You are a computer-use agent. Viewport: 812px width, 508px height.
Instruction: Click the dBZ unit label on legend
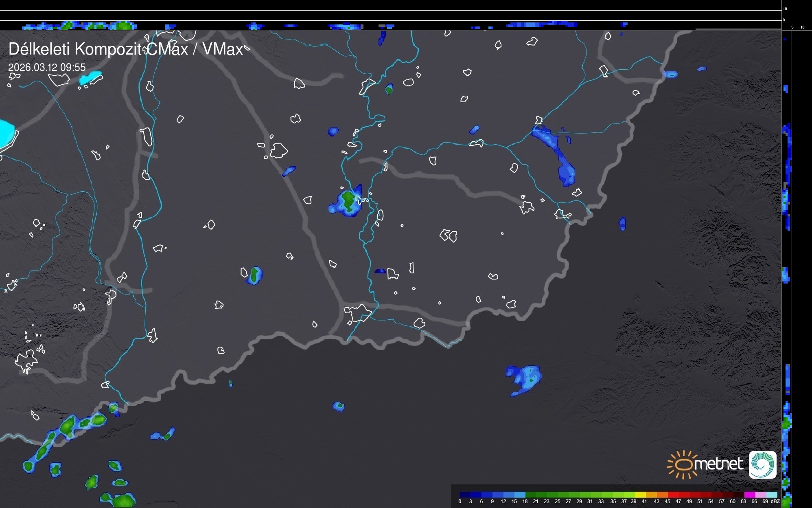point(775,501)
